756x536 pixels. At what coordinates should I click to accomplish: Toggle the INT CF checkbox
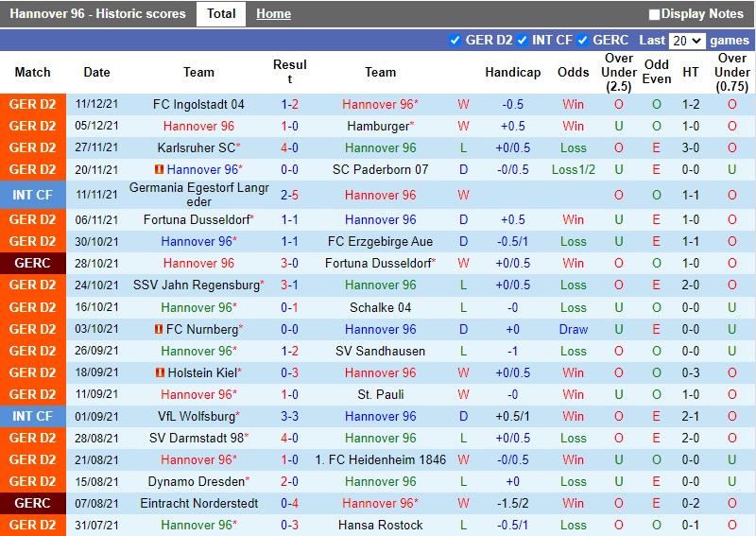[x=522, y=40]
